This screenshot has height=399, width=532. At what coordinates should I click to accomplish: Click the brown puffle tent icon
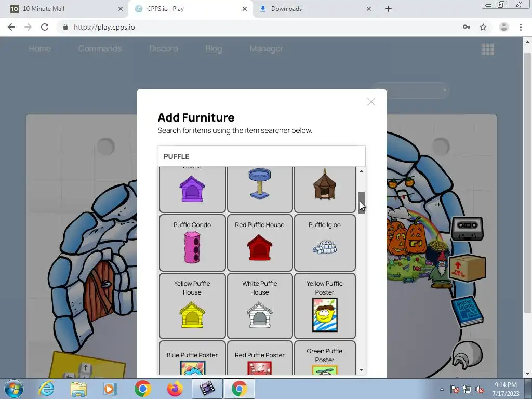click(325, 184)
